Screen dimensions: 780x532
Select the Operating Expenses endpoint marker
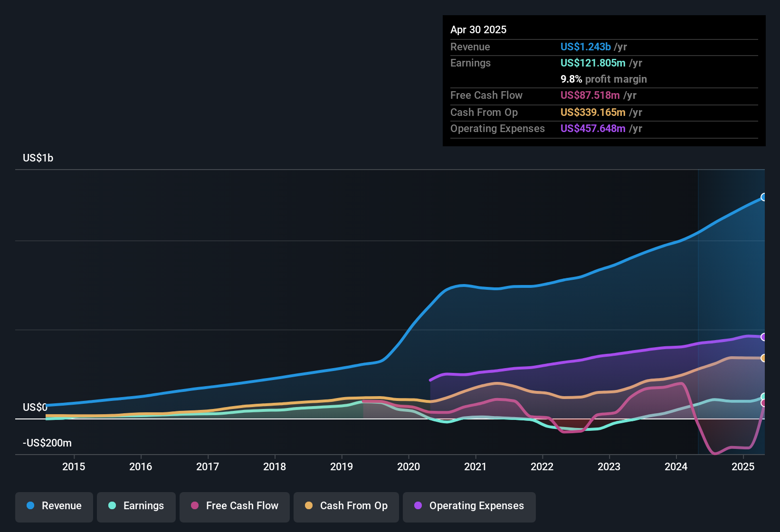(x=763, y=337)
